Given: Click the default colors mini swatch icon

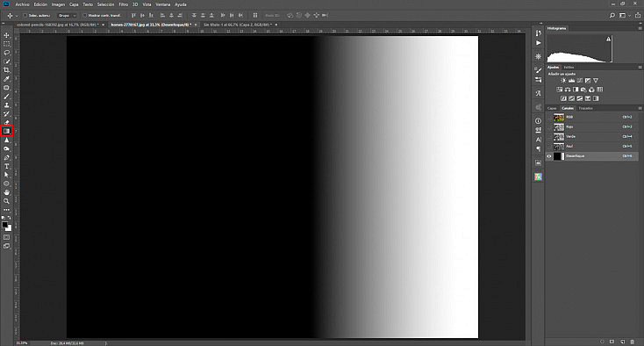Looking at the screenshot, I should coord(4,218).
